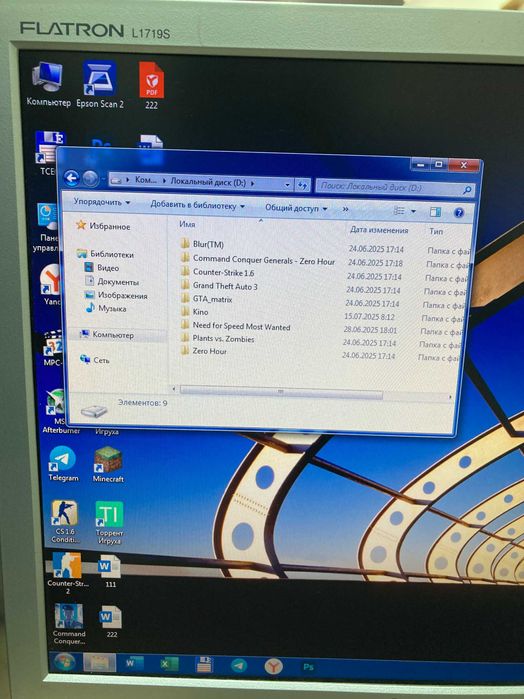This screenshot has height=699, width=524.
Task: Open the 222 PDF file on desktop
Action: (x=151, y=86)
